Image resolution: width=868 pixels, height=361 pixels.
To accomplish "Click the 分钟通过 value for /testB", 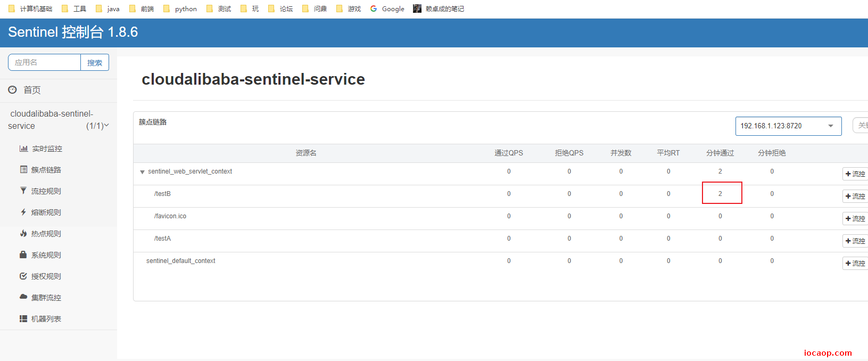I will [720, 194].
